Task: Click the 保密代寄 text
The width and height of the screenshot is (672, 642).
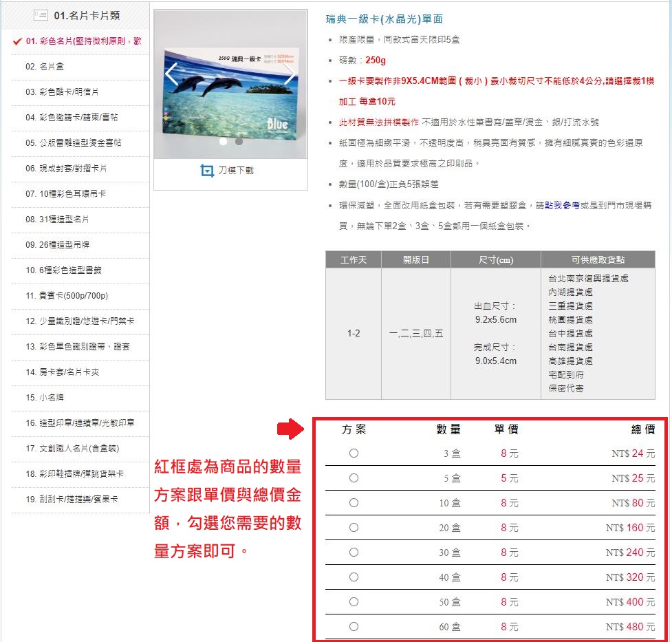Action: click(x=565, y=389)
